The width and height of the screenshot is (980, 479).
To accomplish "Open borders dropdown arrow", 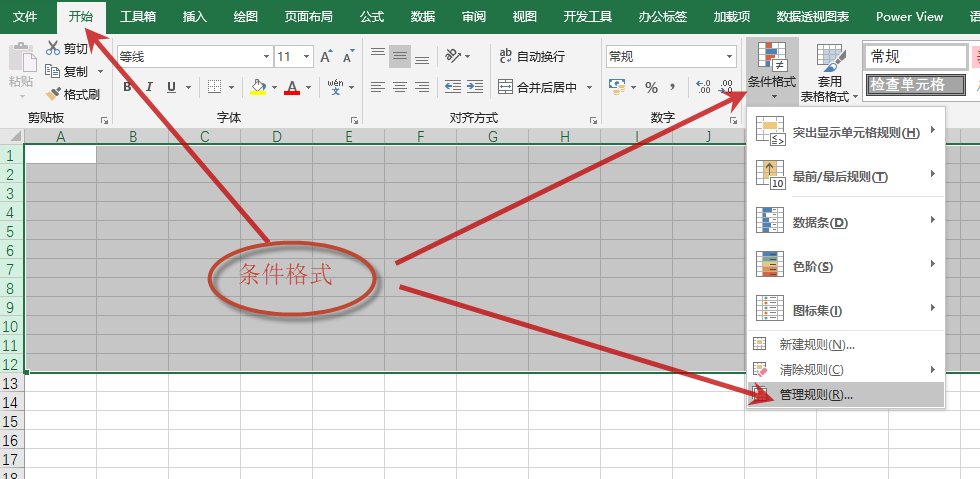I will coord(231,88).
